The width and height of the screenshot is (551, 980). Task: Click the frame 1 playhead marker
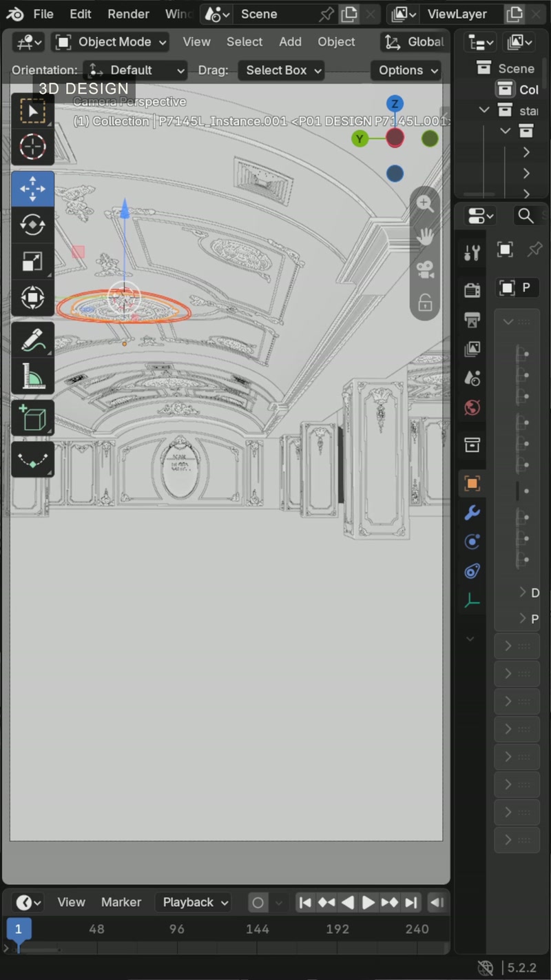coord(19,929)
